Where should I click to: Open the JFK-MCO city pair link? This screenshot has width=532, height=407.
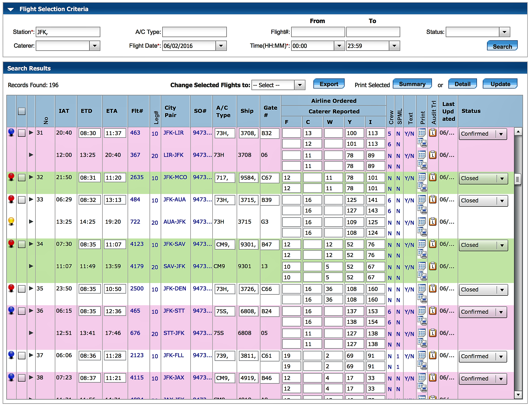[175, 177]
